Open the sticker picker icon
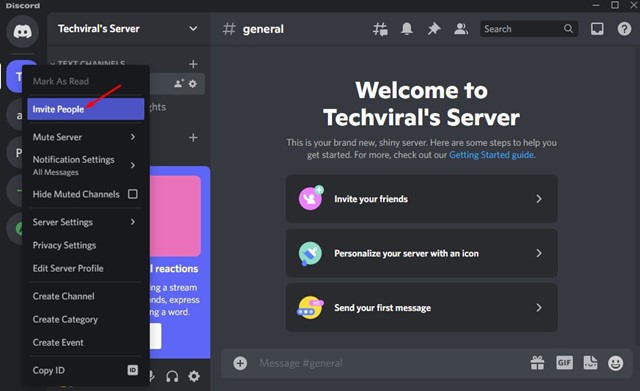The width and height of the screenshot is (640, 391). tap(590, 363)
